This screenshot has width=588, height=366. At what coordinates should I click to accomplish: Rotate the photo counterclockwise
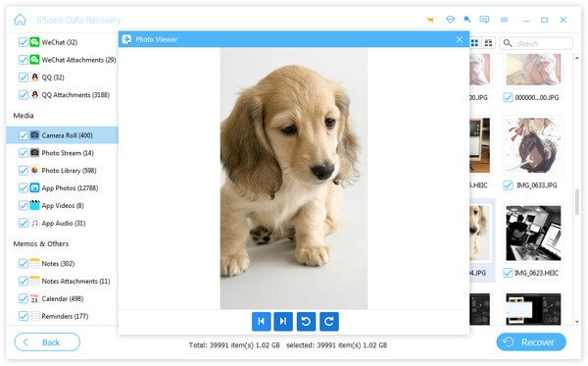(306, 321)
